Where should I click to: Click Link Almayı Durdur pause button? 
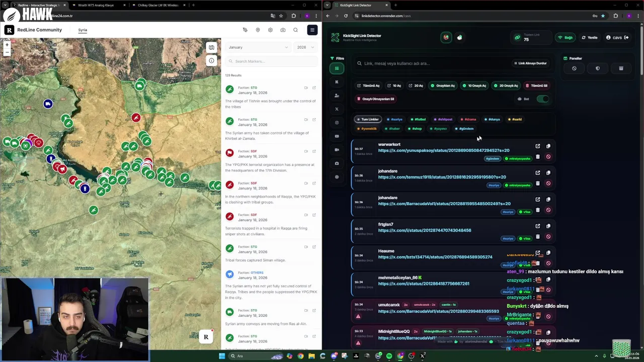pos(530,63)
